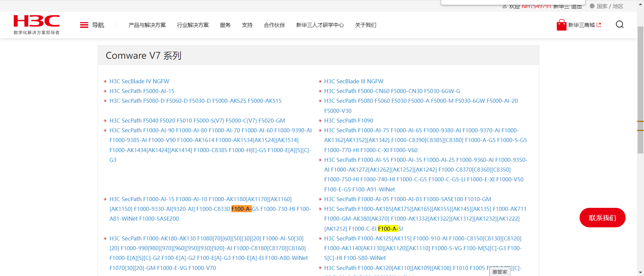Click the H3C logo

pyautogui.click(x=37, y=25)
